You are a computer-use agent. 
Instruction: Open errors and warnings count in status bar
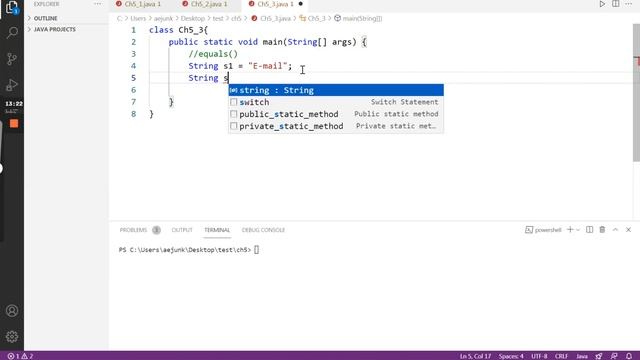(x=20, y=356)
